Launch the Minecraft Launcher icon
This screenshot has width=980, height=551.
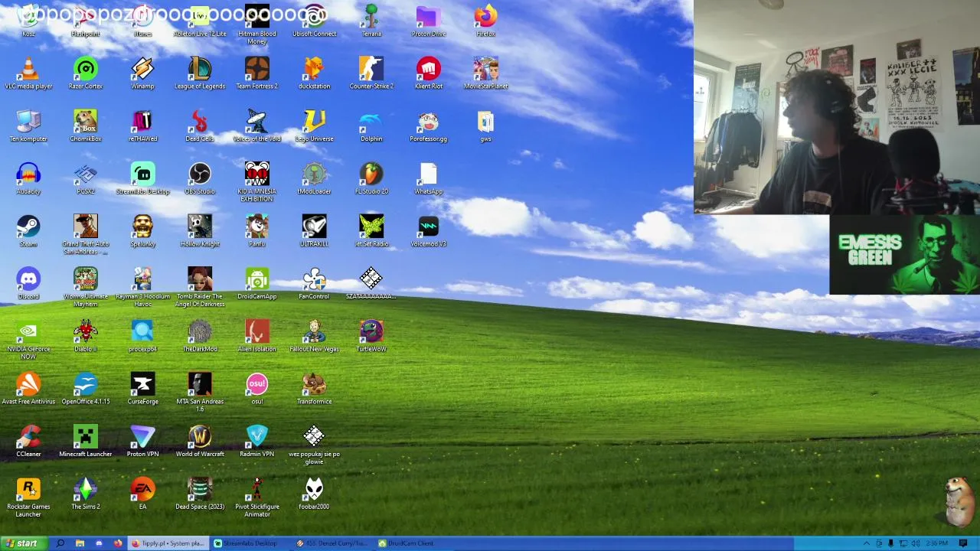86,442
